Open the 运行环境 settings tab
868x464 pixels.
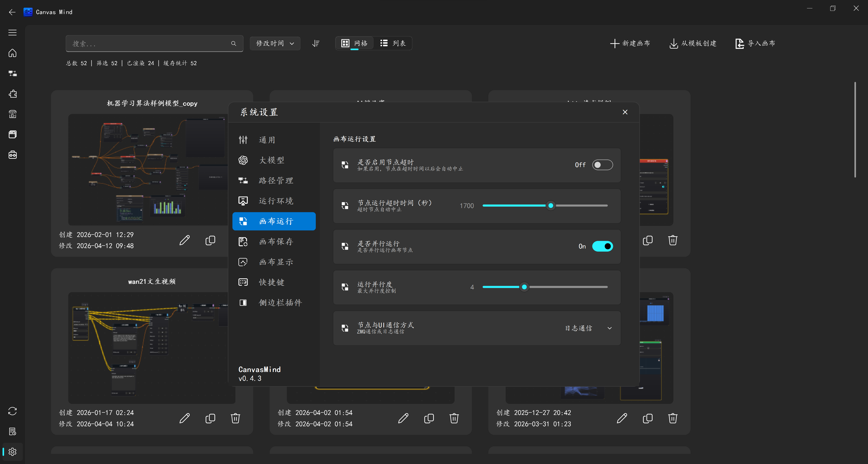274,201
